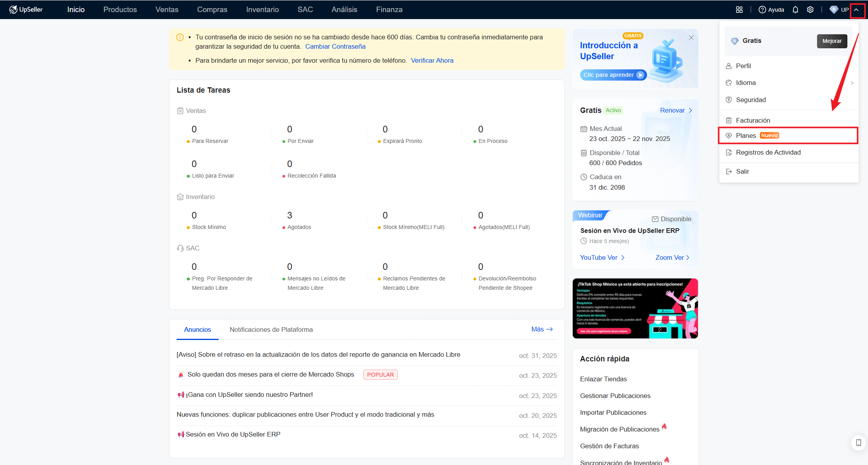Close the Introducción a UpSeller banner
The image size is (868, 465).
(691, 37)
